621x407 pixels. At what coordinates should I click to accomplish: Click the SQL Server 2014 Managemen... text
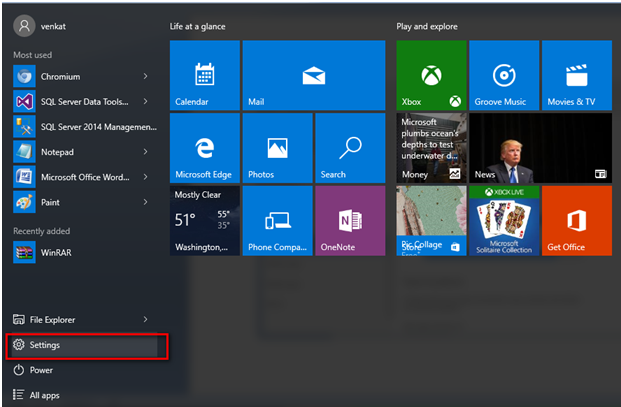99,127
